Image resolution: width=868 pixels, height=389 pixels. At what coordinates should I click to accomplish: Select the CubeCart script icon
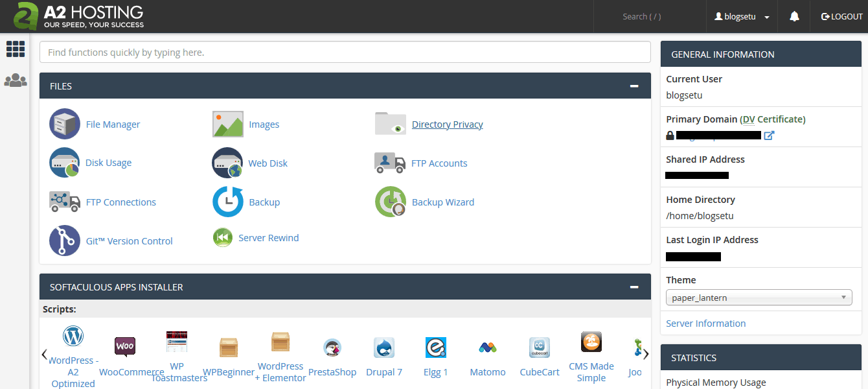point(540,348)
